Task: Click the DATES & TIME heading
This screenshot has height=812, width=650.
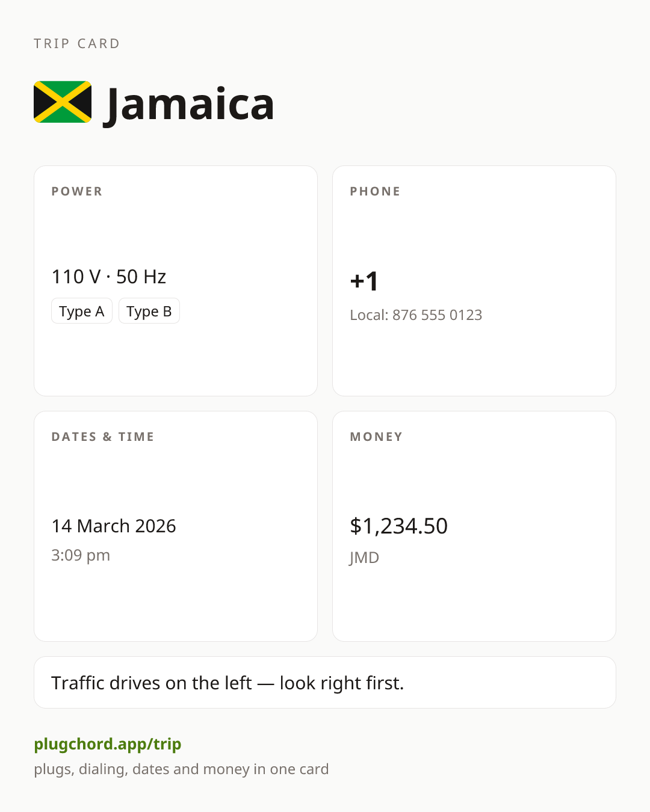Action: [103, 437]
